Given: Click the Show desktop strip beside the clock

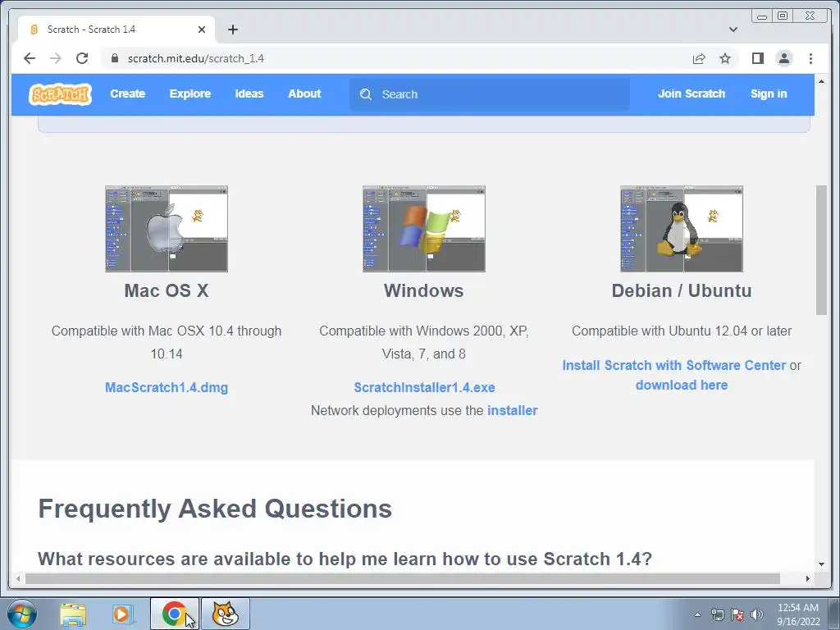Looking at the screenshot, I should click(834, 614).
